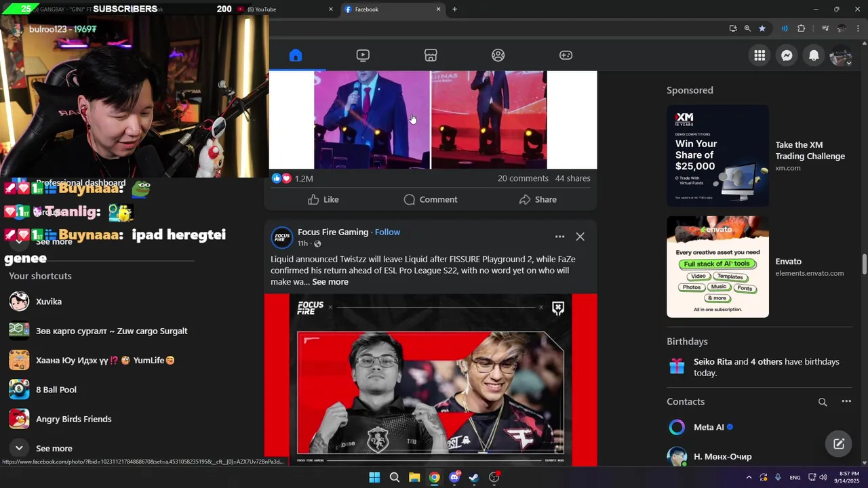Open Chrome from the taskbar
This screenshot has width=868, height=488.
coord(434,477)
